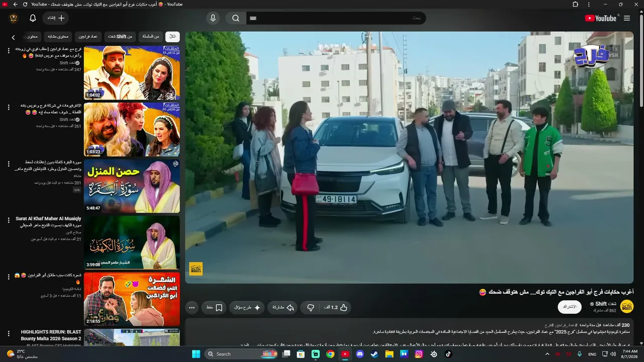Viewport: 644px width, 362px height.
Task: Open the Shift channel avatar beside the title
Action: 627,306
